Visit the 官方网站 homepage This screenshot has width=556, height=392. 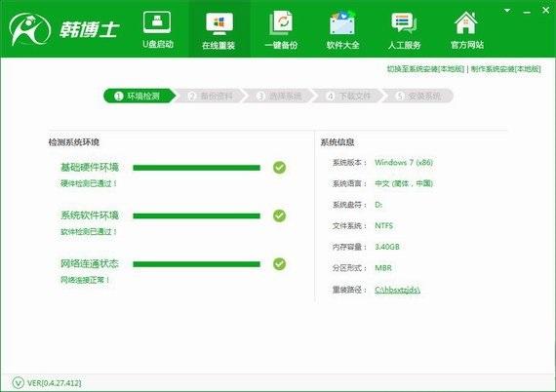click(466, 30)
